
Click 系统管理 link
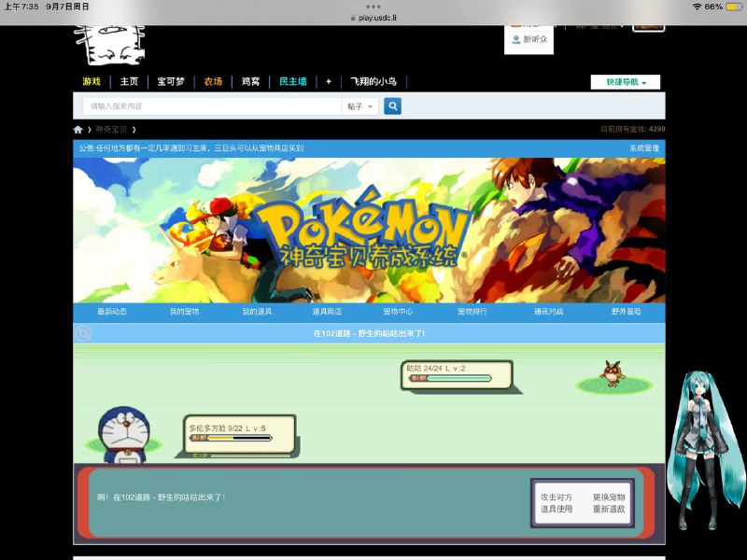[x=643, y=148]
